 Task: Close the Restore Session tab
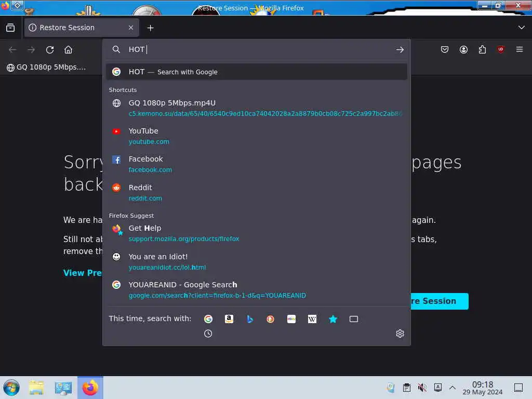click(131, 28)
